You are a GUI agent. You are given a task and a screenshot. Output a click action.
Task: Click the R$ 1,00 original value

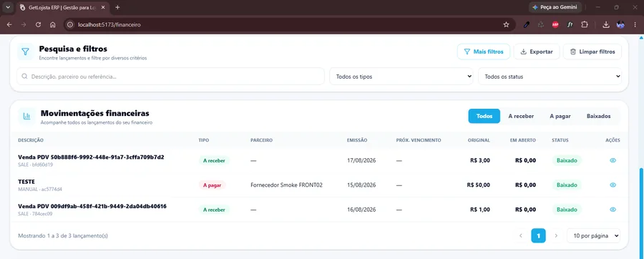point(479,210)
